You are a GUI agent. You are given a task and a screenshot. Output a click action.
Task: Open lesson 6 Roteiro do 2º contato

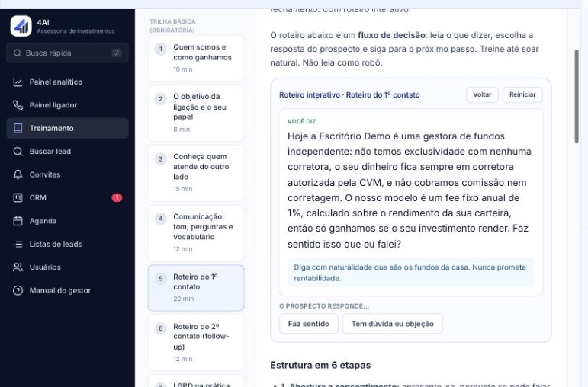click(x=196, y=342)
